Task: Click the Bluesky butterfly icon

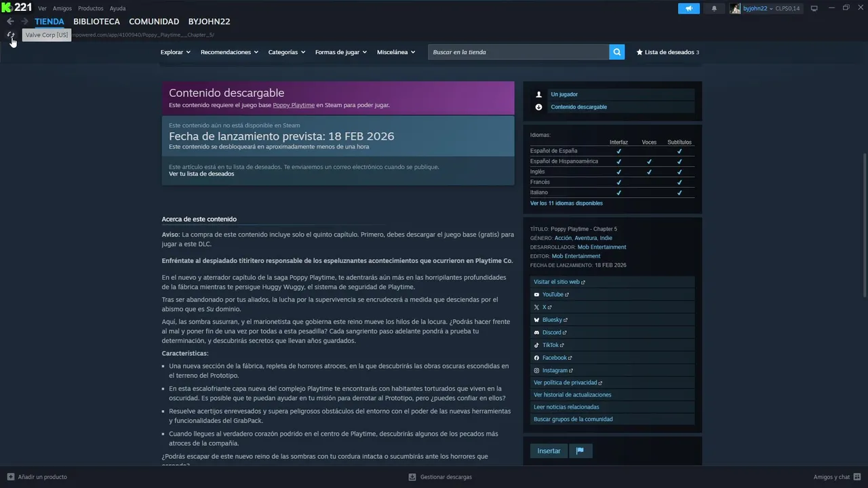Action: point(536,320)
